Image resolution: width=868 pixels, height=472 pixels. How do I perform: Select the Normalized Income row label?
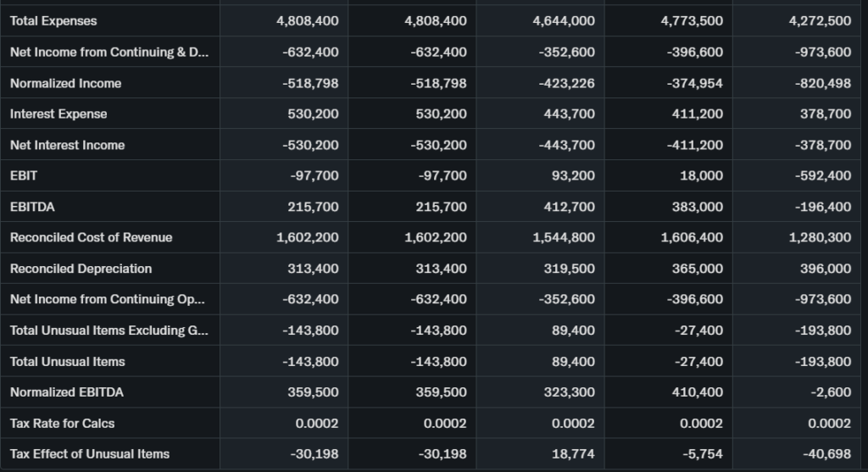tap(65, 83)
